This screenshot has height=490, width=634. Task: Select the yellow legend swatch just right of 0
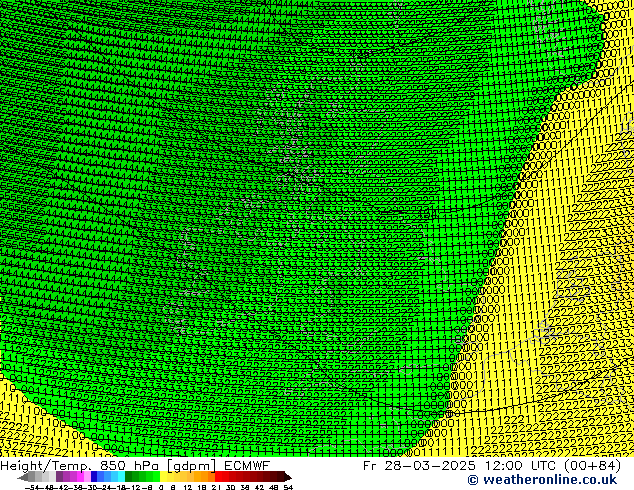click(x=163, y=477)
